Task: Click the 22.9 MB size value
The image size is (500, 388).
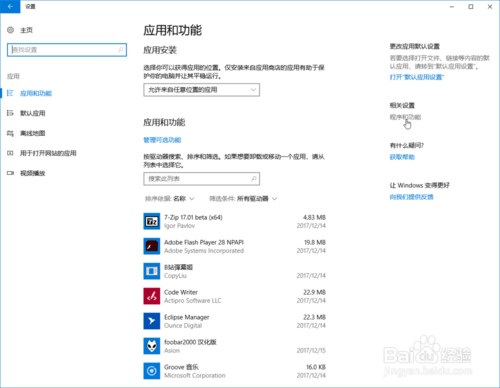Action: pyautogui.click(x=314, y=292)
